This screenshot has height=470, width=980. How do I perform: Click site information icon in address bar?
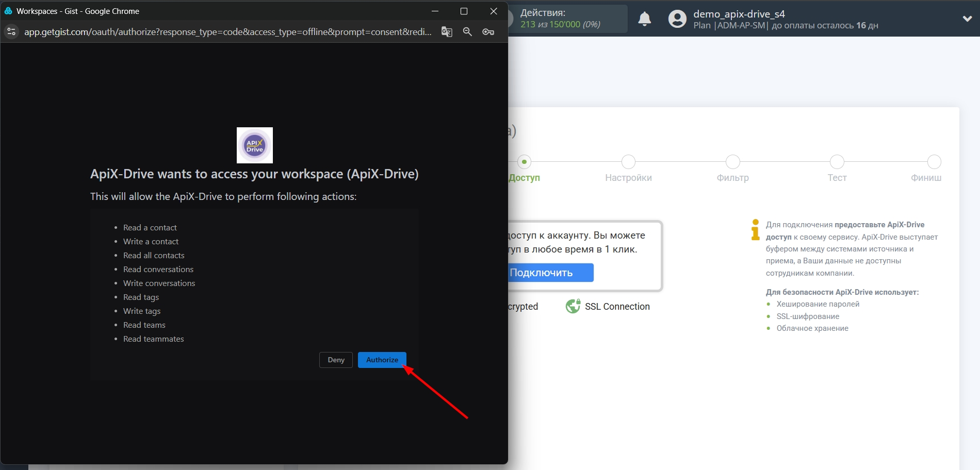[x=11, y=32]
